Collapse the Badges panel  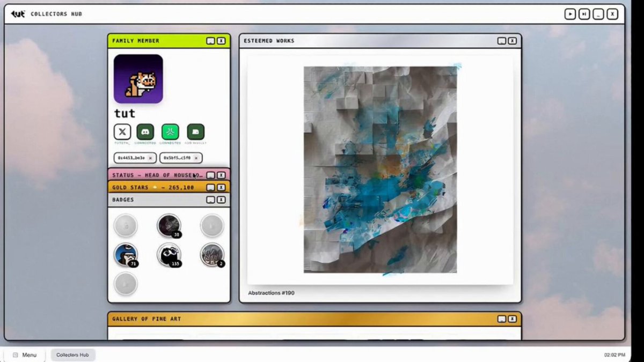pos(210,200)
